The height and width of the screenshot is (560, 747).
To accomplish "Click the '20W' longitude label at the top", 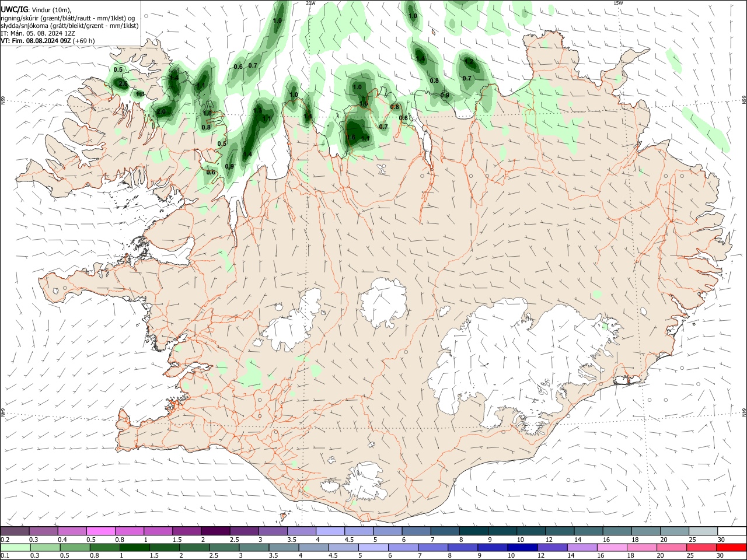I will [311, 3].
